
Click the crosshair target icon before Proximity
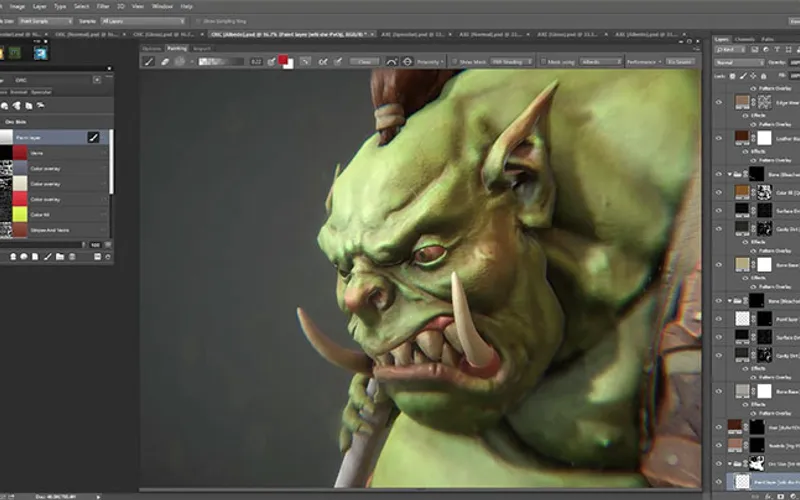coord(407,62)
